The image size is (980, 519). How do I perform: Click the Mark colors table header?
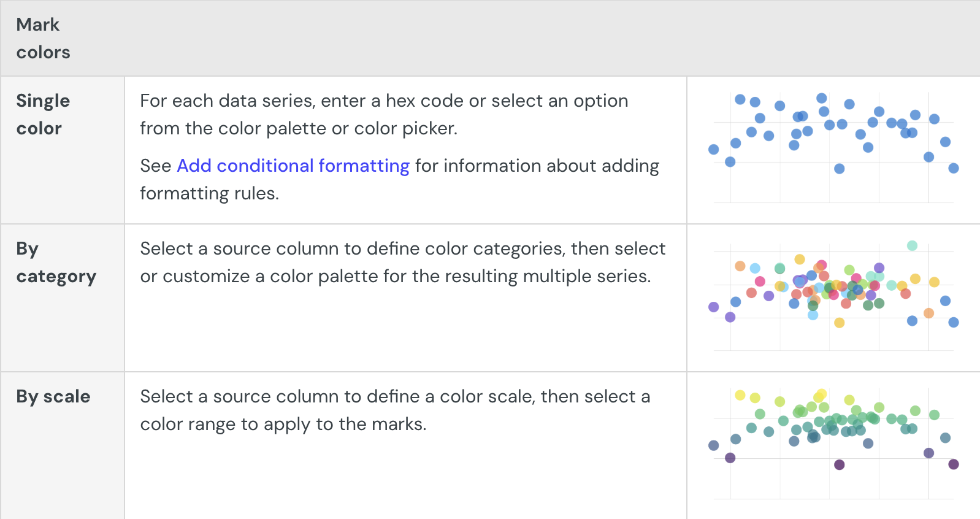pos(43,38)
